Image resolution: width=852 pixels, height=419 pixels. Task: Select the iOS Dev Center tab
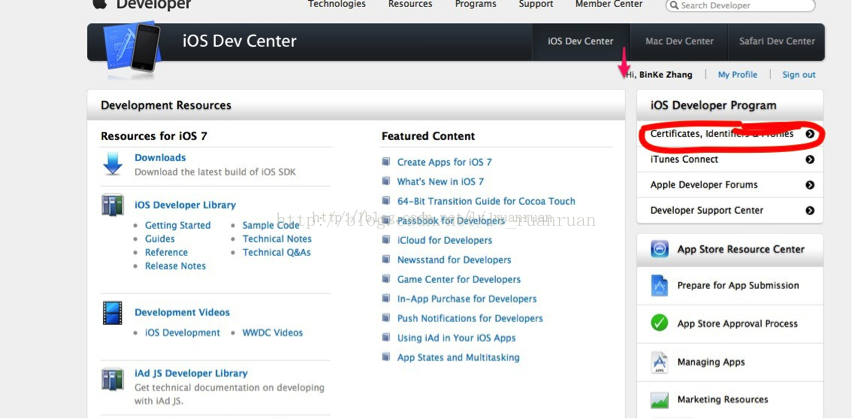(580, 41)
